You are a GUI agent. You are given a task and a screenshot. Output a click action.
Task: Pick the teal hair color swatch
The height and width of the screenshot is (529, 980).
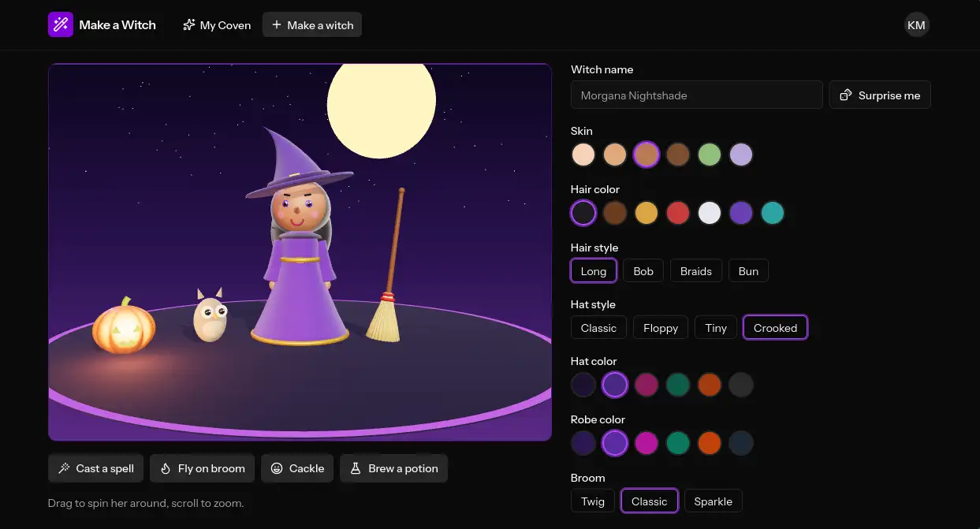773,213
